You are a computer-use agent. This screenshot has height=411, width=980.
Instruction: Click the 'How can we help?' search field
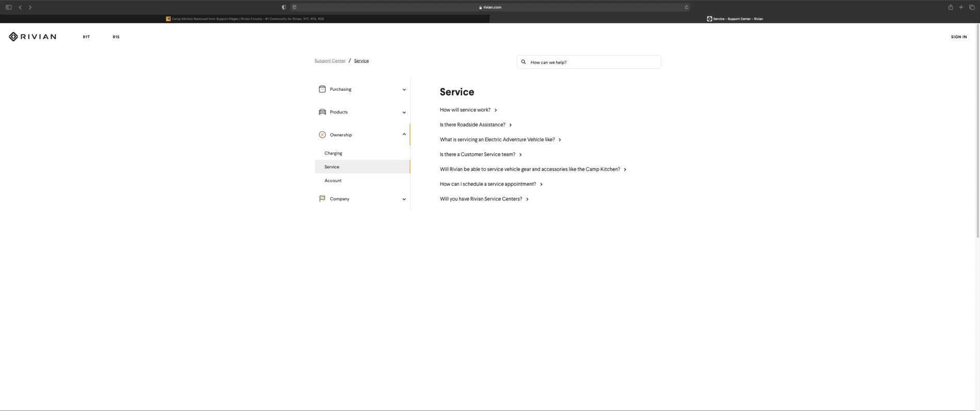[589, 62]
